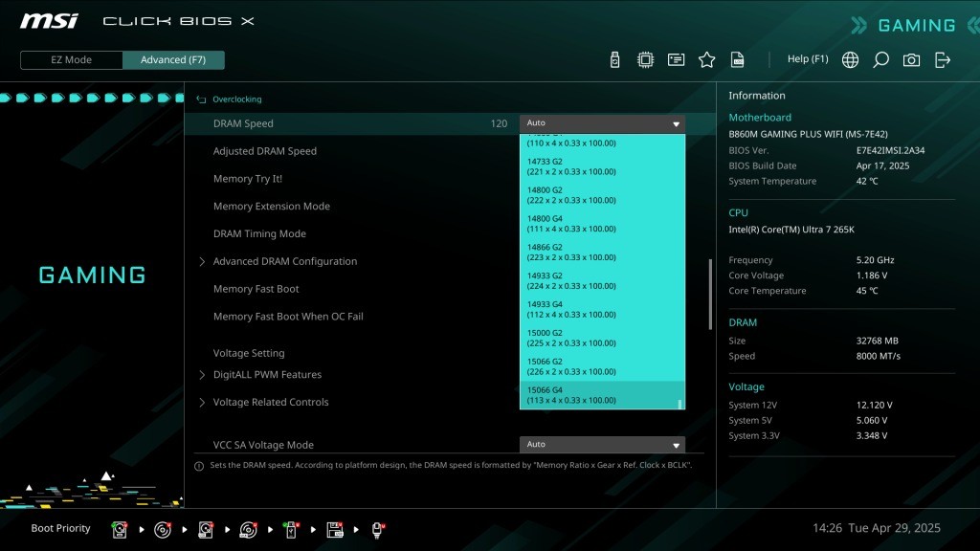The width and height of the screenshot is (980, 551).
Task: Open Favorites with the star icon
Action: (x=707, y=60)
